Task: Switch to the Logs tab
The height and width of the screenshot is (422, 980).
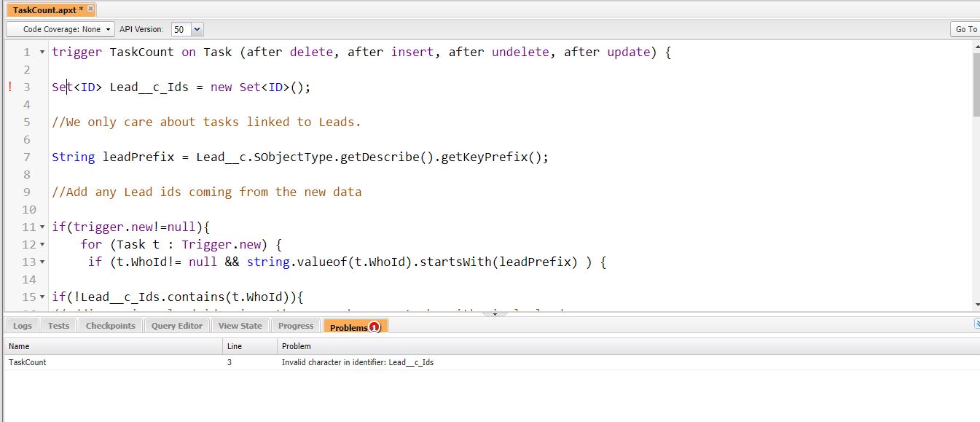Action: (22, 326)
